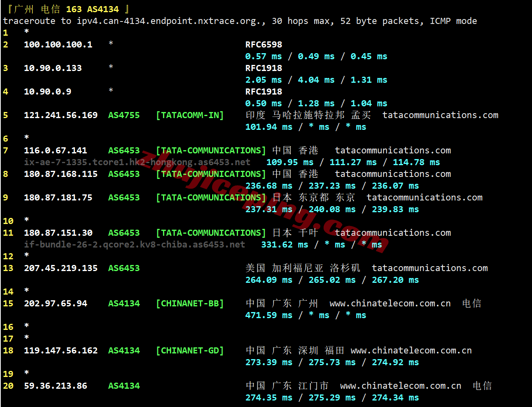
Task: Select IP address 121.241.56.169
Action: click(61, 115)
